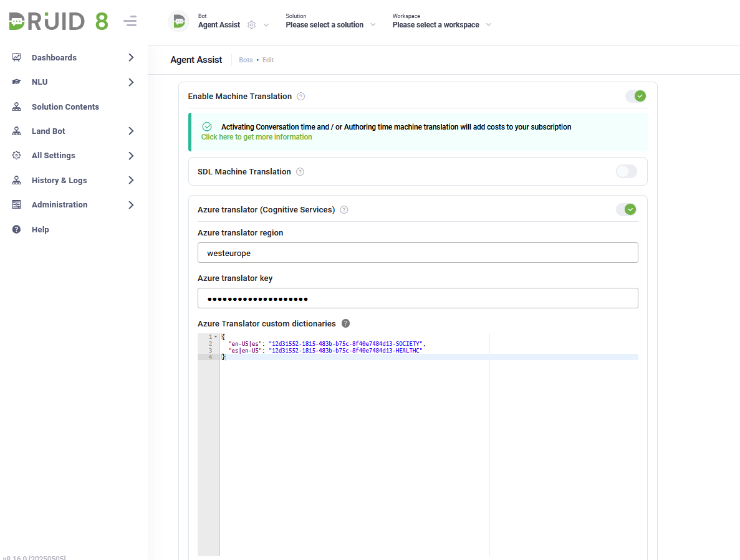
Task: Click the Agent Assist bot avatar icon
Action: pyautogui.click(x=179, y=21)
